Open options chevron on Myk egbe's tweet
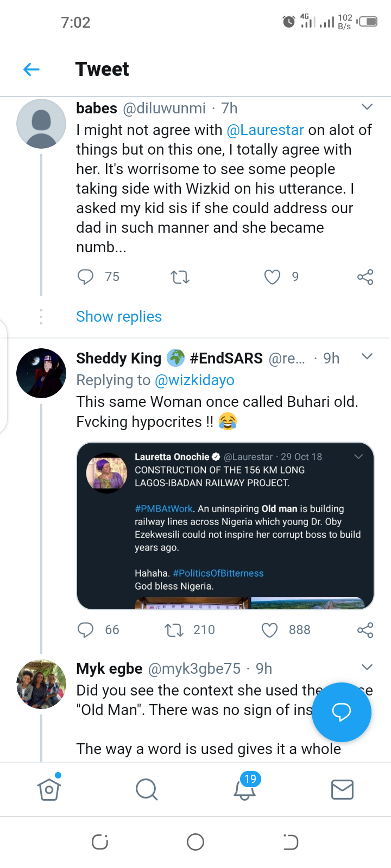Screen dimensions: 391x868 pyautogui.click(x=367, y=667)
